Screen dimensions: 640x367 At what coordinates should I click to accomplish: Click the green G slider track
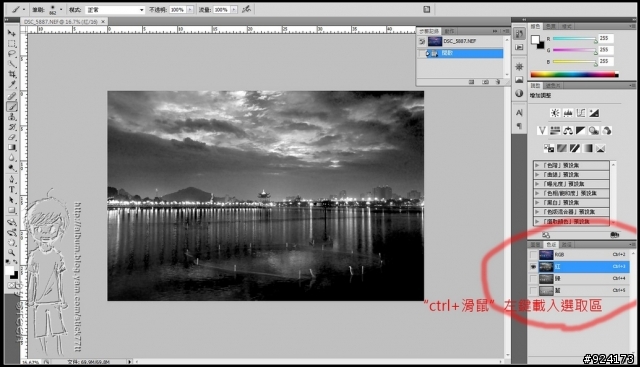[575, 50]
